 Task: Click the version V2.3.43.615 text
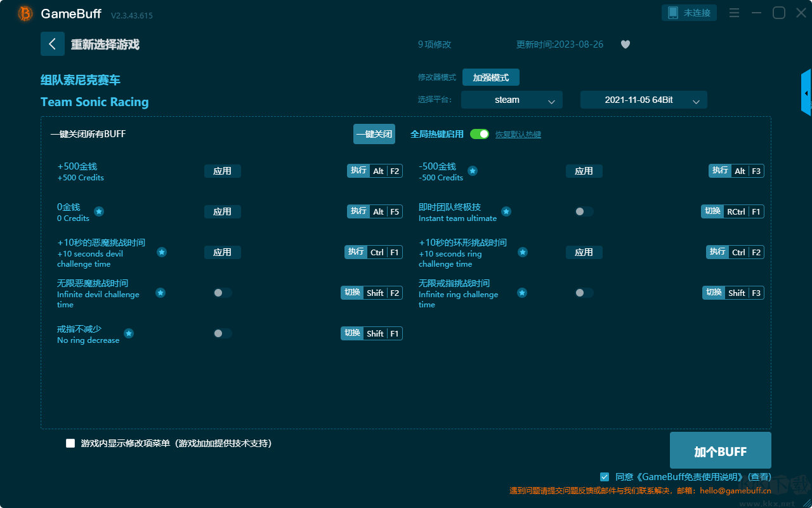point(132,15)
